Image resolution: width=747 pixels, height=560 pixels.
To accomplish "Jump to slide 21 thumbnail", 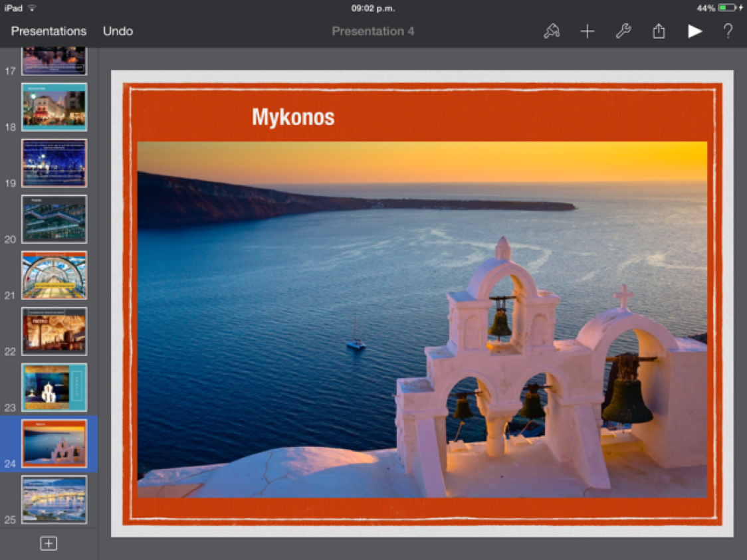I will (x=54, y=275).
